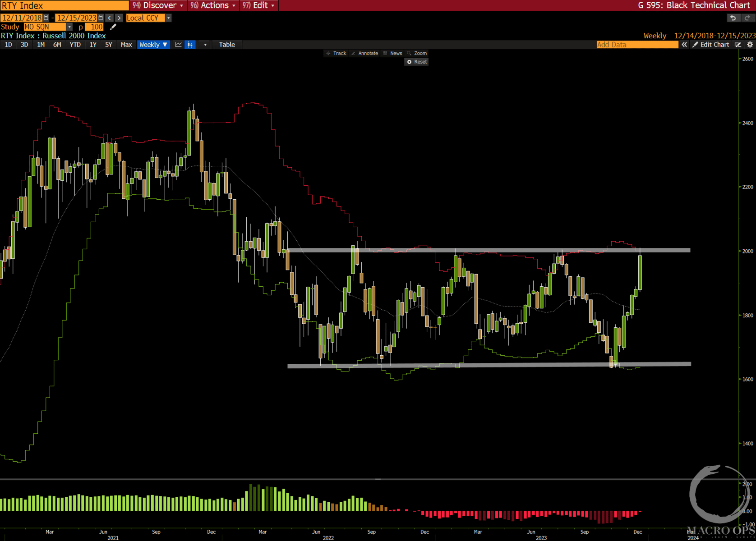The width and height of the screenshot is (756, 541).
Task: Click the undo arrow icon
Action: (x=733, y=18)
